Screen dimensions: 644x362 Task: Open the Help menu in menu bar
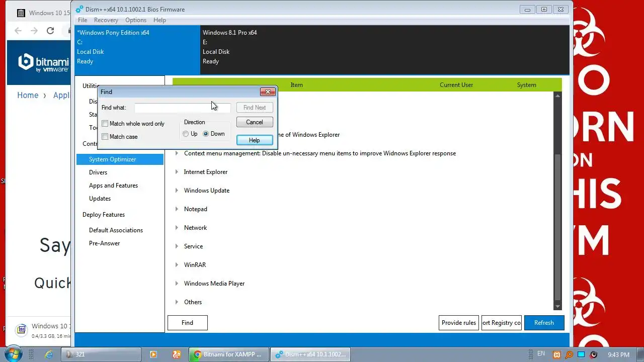point(159,20)
